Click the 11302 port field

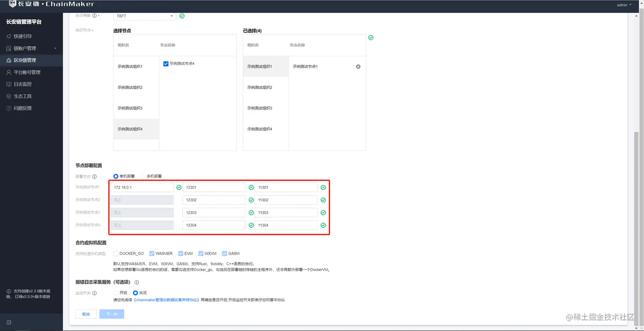286,200
